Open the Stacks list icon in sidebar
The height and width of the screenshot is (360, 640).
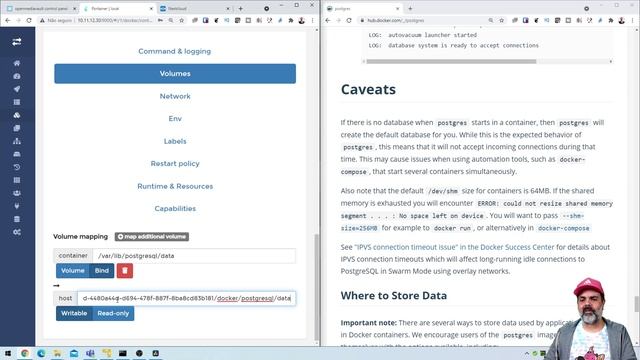click(x=17, y=102)
